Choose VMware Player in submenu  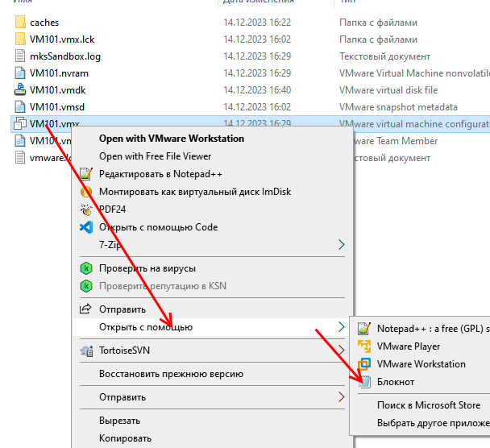[409, 346]
